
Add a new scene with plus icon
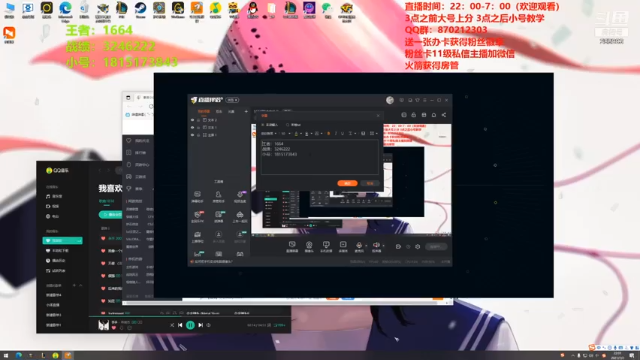click(246, 111)
